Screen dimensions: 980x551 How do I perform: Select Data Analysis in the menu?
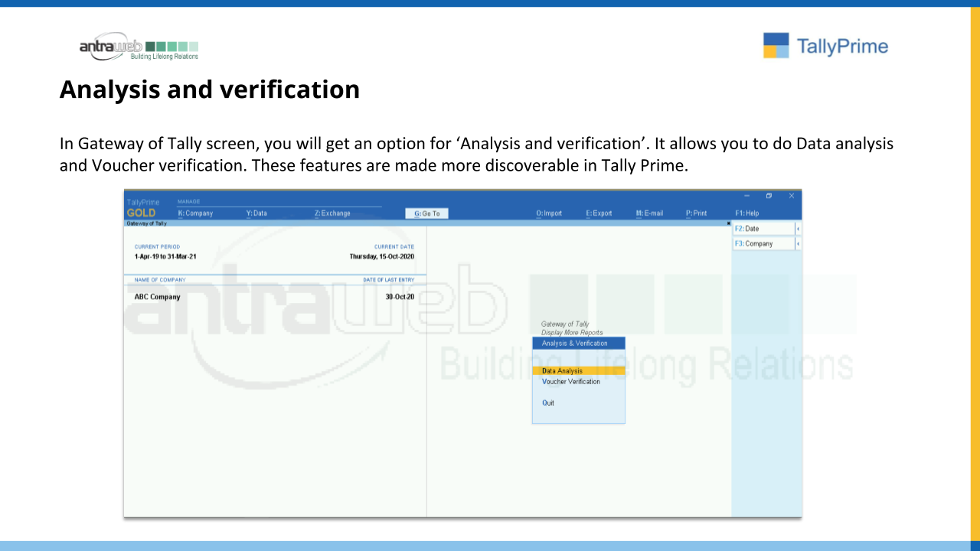click(x=579, y=371)
